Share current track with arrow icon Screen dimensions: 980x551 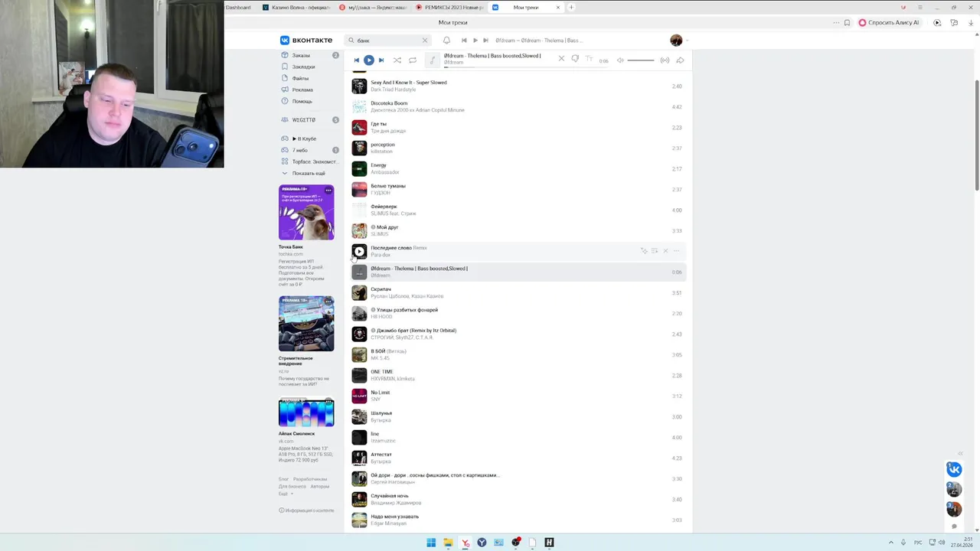click(680, 60)
